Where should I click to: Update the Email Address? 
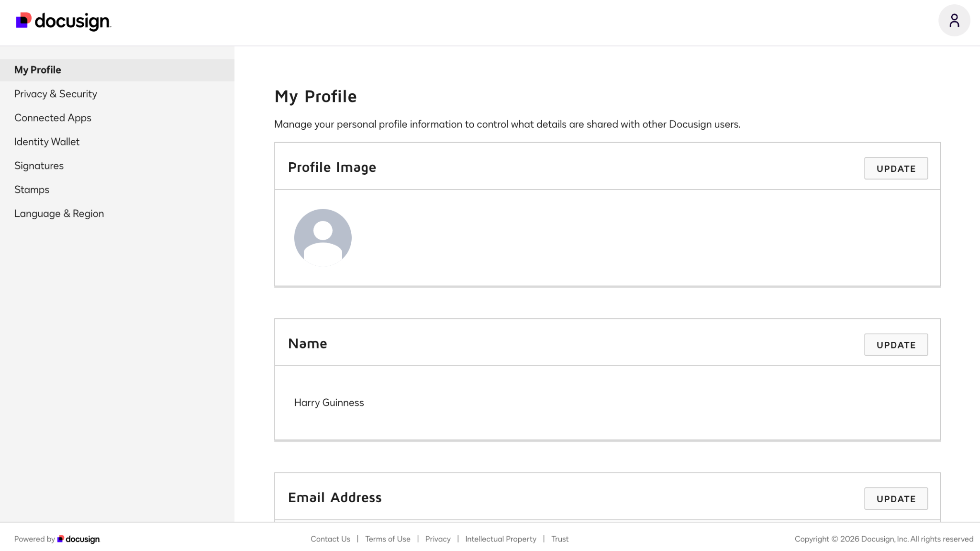pyautogui.click(x=896, y=499)
